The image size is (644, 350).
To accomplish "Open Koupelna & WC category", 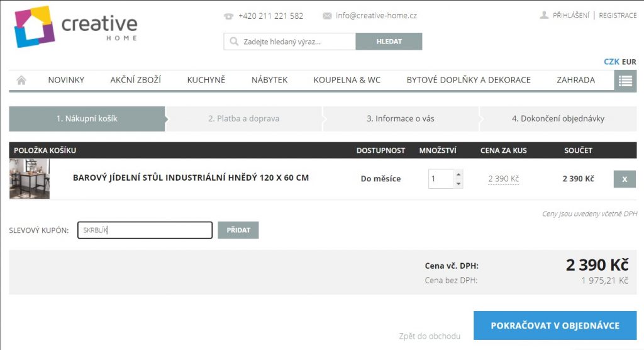I will pos(347,80).
